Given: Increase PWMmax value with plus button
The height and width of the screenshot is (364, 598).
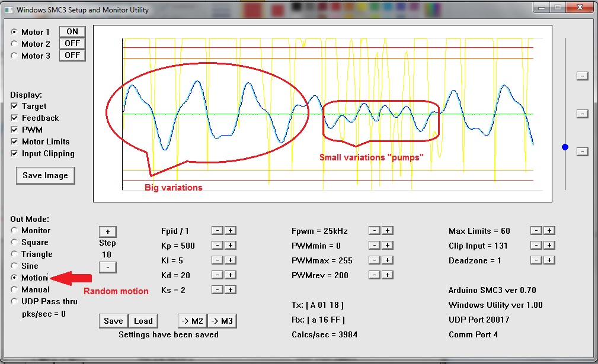Looking at the screenshot, I should click(387, 260).
